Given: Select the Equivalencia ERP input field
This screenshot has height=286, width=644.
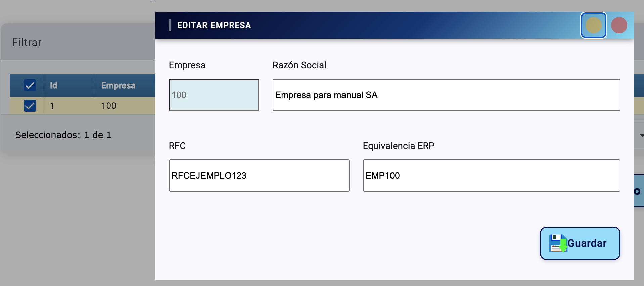Looking at the screenshot, I should (491, 176).
